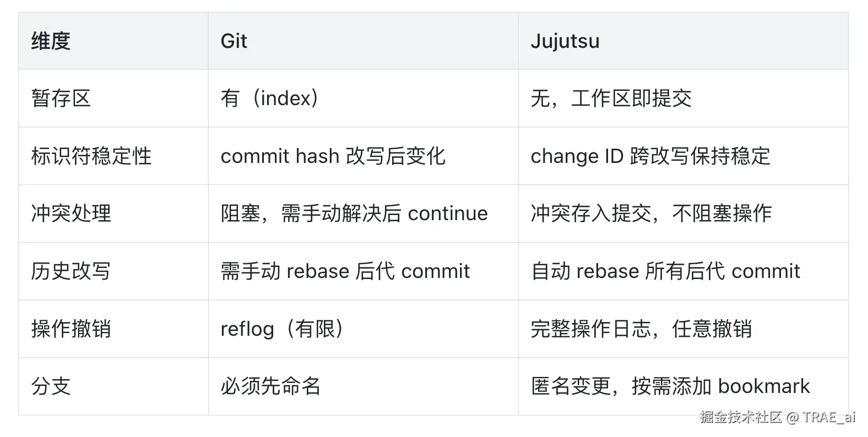Screen dimensions: 868x437
Task: Select the 操作撤销 row label
Action: 71,329
